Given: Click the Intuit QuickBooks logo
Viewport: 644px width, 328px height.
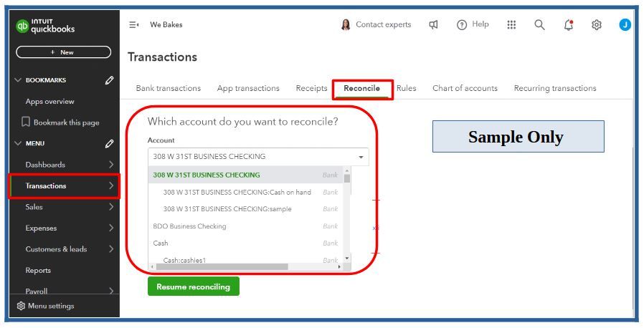Looking at the screenshot, I should pyautogui.click(x=45, y=26).
